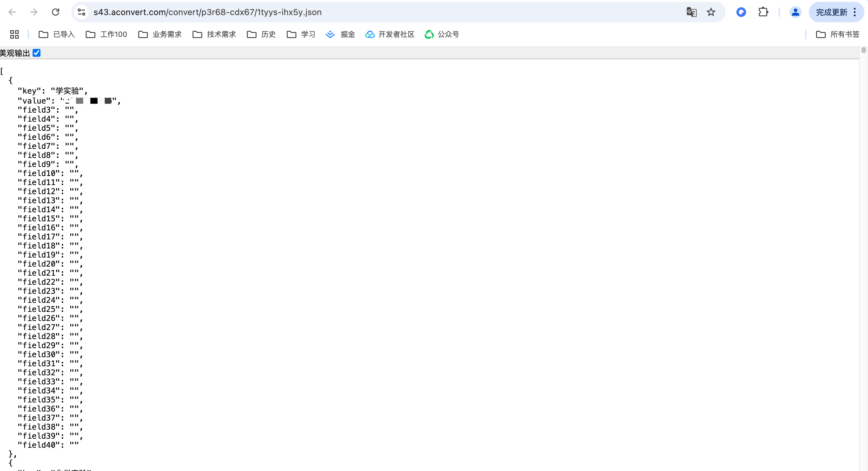Viewport: 868px width, 471px height.
Task: Uncheck the 美观输出 pretty-print checkbox
Action: pos(37,53)
